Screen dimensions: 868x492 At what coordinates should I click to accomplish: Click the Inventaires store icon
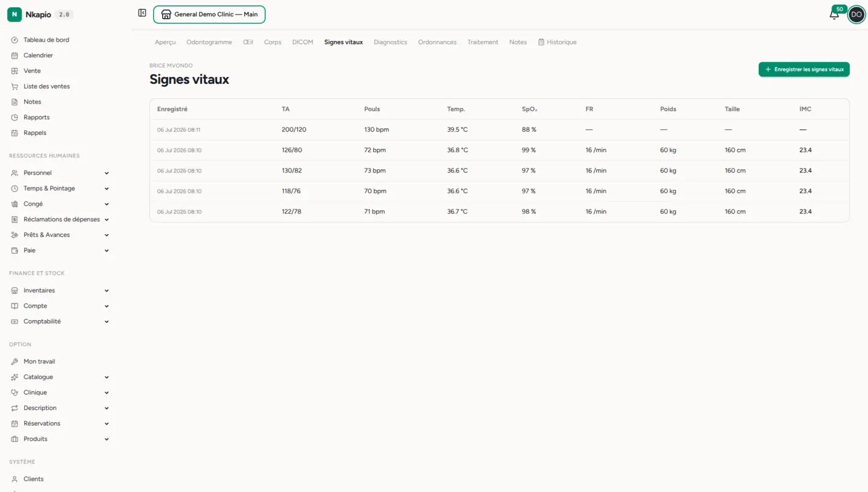[x=14, y=291]
